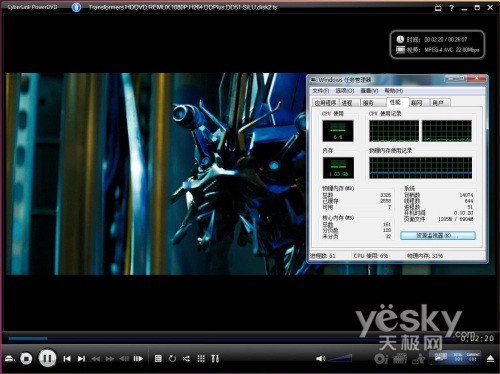Select the Performance tab in Task Manager
500x374 pixels.
point(397,102)
